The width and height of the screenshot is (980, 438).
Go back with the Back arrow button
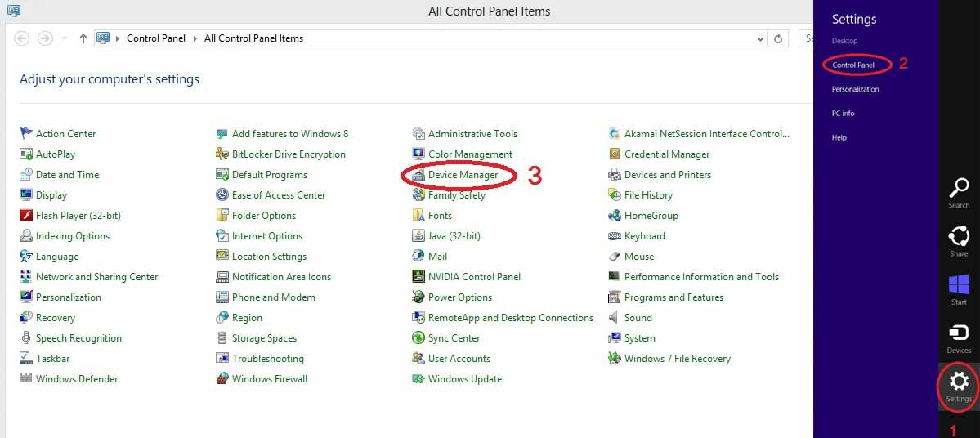click(x=22, y=38)
